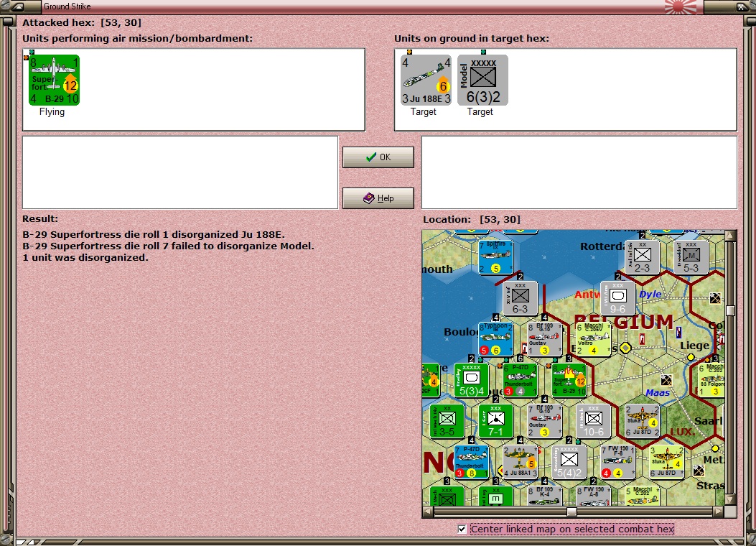Click the 5-3 mechanized counter near Rotterdam
Screen dimensions: 756x546
691,257
